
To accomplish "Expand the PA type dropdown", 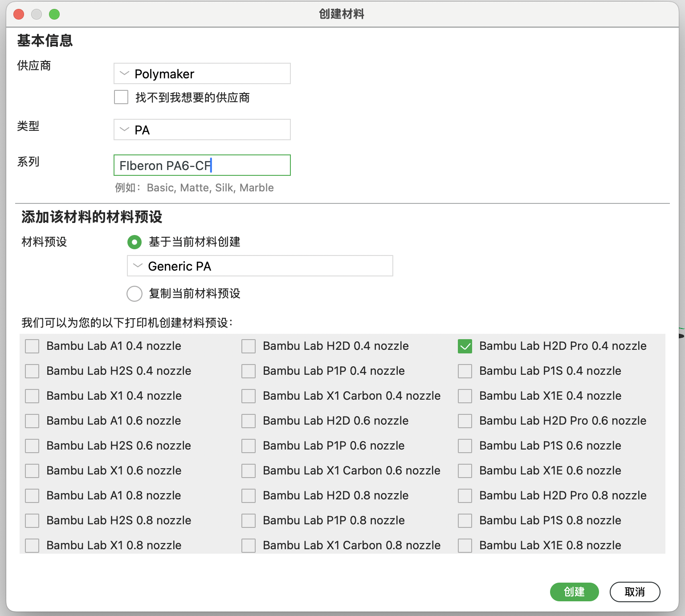I will coord(202,130).
